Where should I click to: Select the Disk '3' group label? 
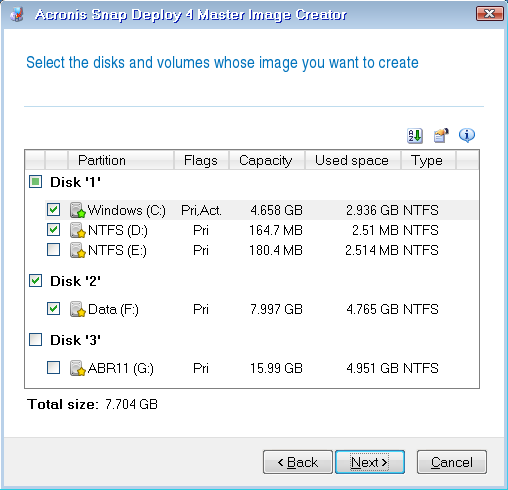(x=75, y=340)
